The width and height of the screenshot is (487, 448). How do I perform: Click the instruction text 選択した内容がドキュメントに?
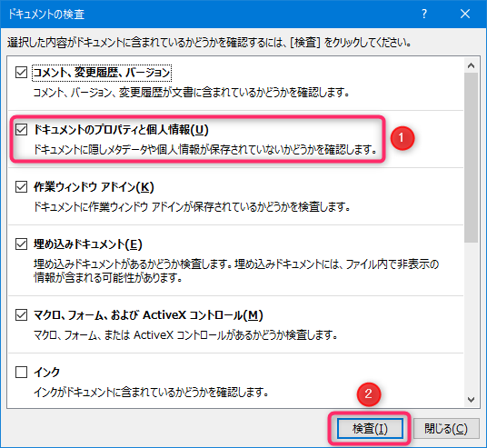[209, 42]
